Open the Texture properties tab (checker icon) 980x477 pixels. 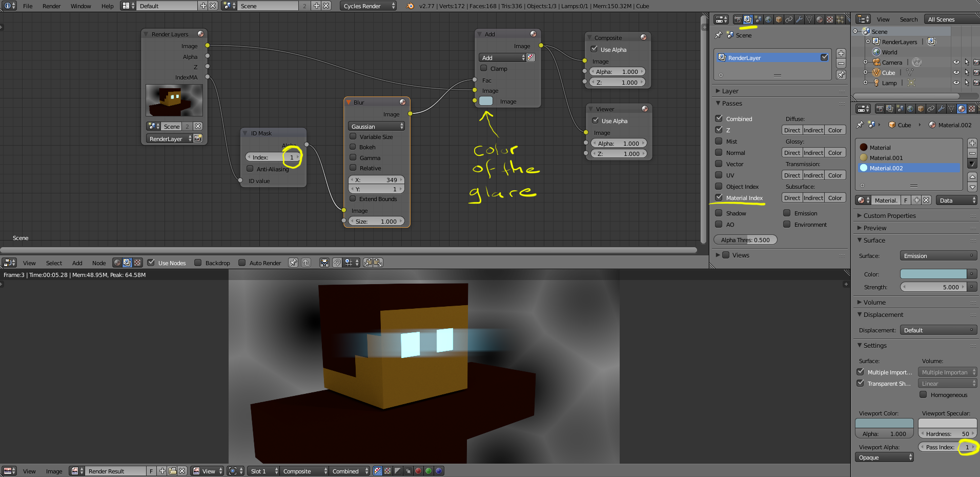click(830, 19)
